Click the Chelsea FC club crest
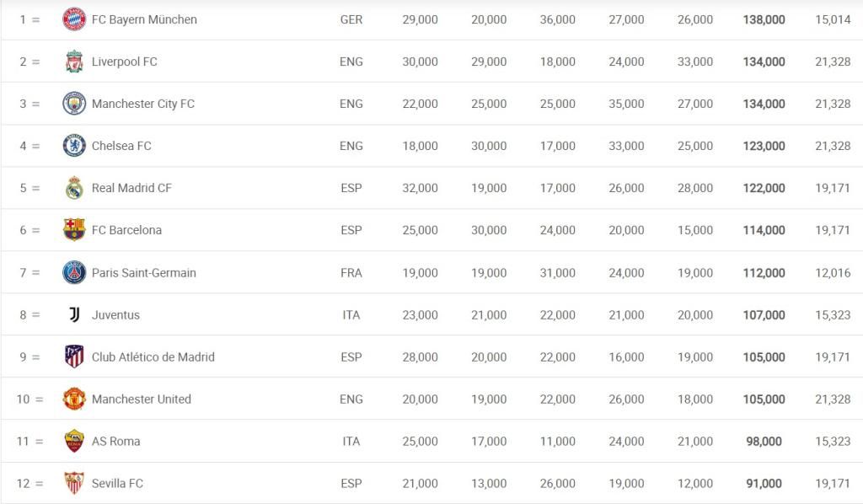The width and height of the screenshot is (863, 504). click(x=74, y=146)
